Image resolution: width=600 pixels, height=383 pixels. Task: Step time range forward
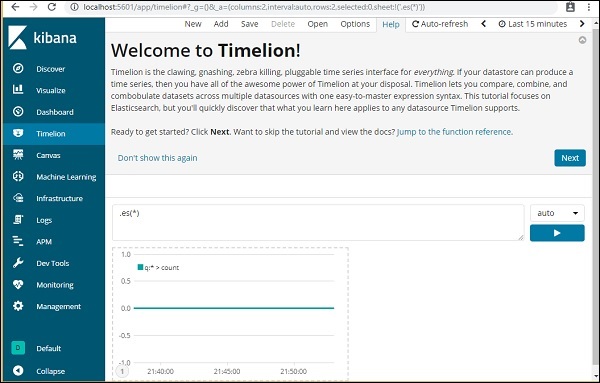tap(582, 24)
